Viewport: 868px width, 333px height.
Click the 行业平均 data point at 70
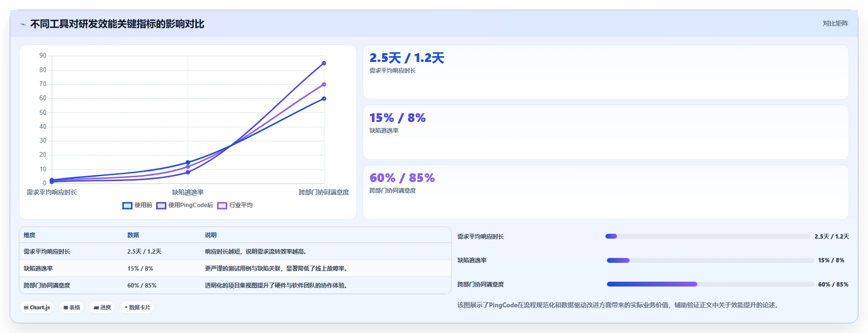pyautogui.click(x=324, y=84)
